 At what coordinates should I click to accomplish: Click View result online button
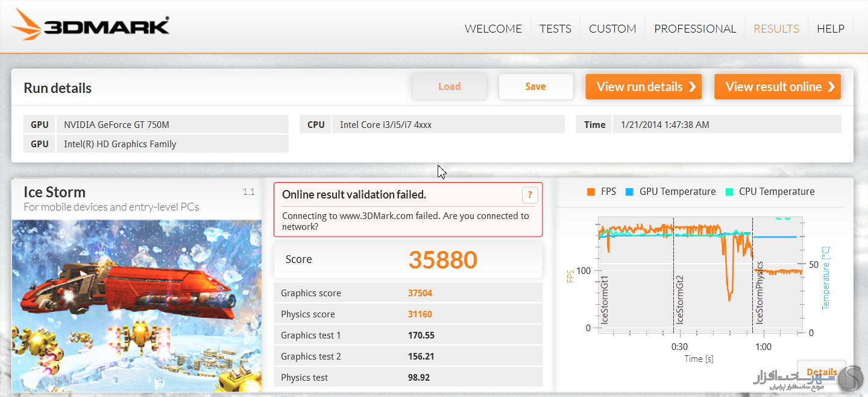pyautogui.click(x=777, y=87)
